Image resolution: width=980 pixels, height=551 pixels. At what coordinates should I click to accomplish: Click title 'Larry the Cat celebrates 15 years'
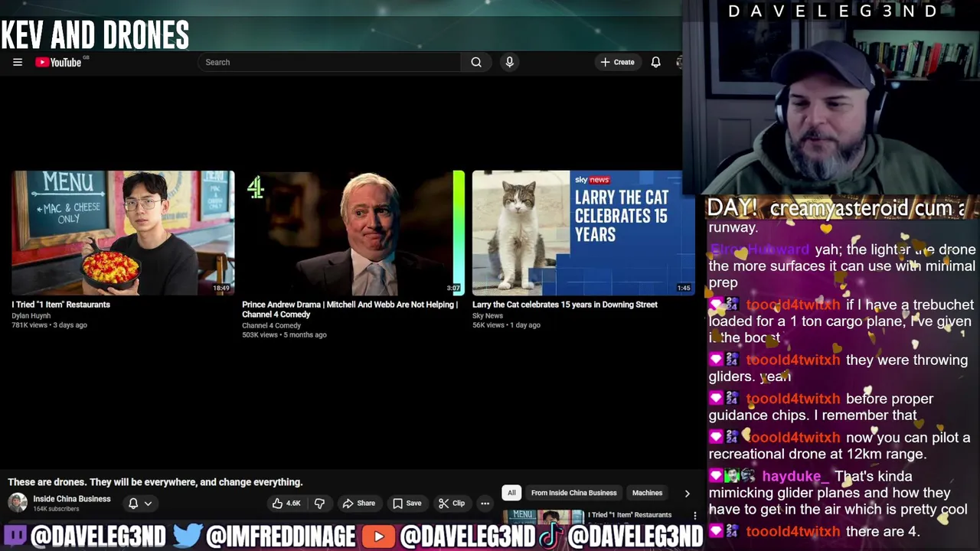[564, 305]
